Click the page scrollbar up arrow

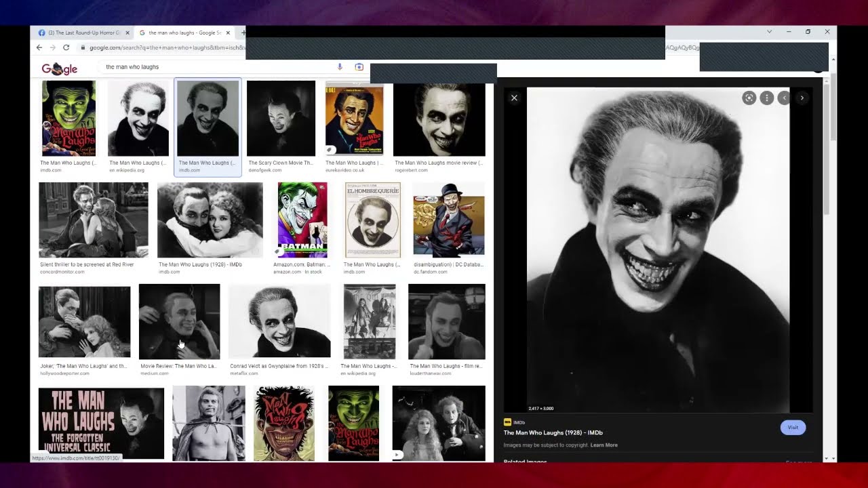click(x=833, y=60)
